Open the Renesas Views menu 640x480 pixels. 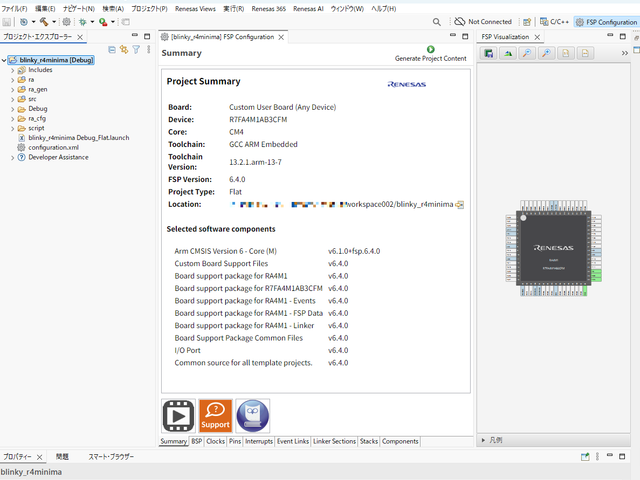(195, 9)
